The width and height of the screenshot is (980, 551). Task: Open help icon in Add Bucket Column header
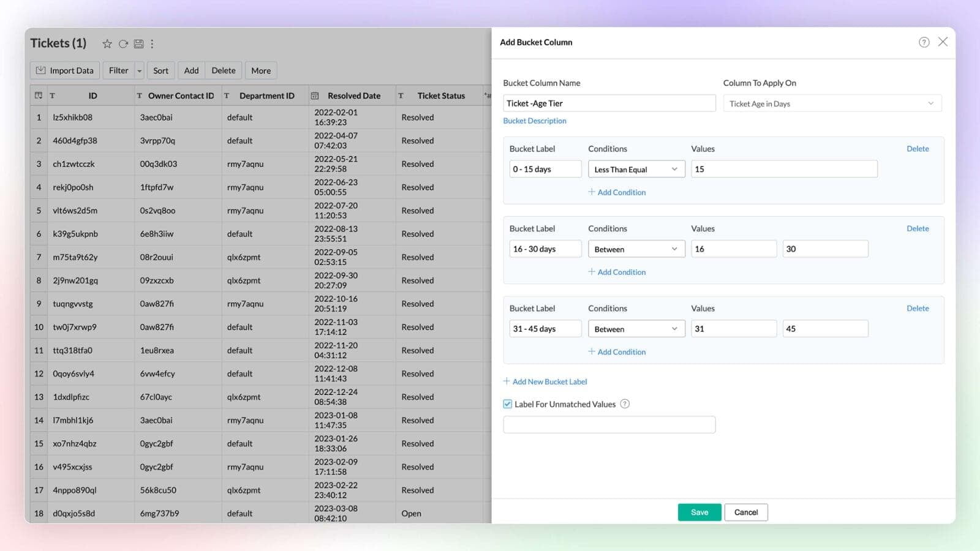[x=924, y=42]
